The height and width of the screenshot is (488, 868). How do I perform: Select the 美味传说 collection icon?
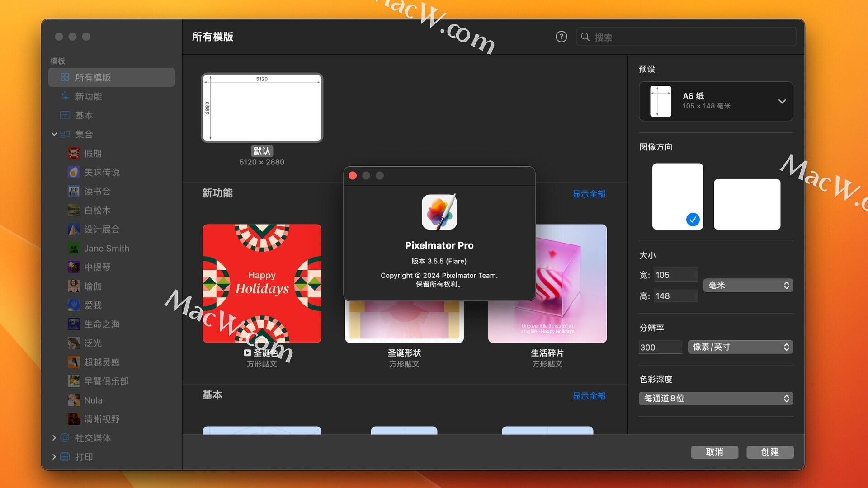74,172
